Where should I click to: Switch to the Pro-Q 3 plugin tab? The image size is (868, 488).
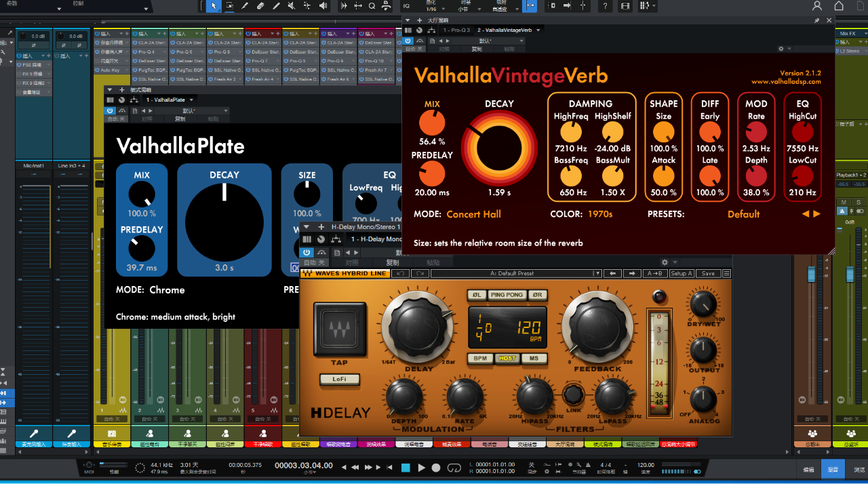(x=457, y=30)
